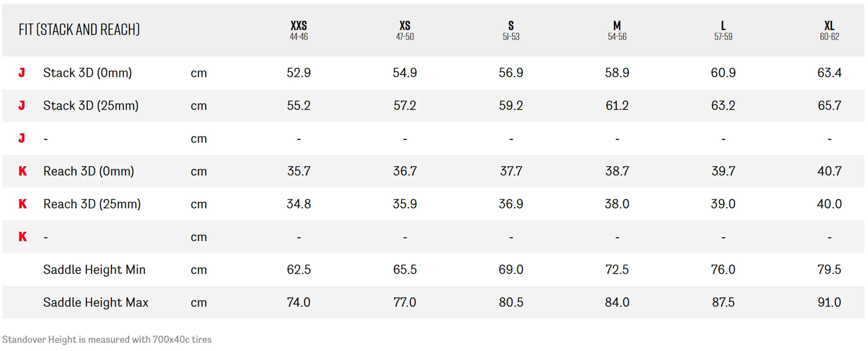
Task: Click the 87.5 Saddle Height Max value
Action: pyautogui.click(x=723, y=302)
